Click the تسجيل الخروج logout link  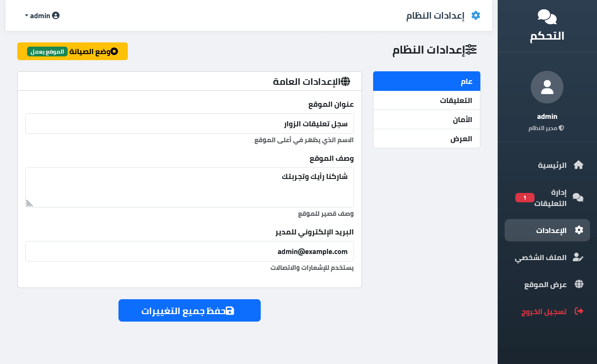tap(544, 311)
